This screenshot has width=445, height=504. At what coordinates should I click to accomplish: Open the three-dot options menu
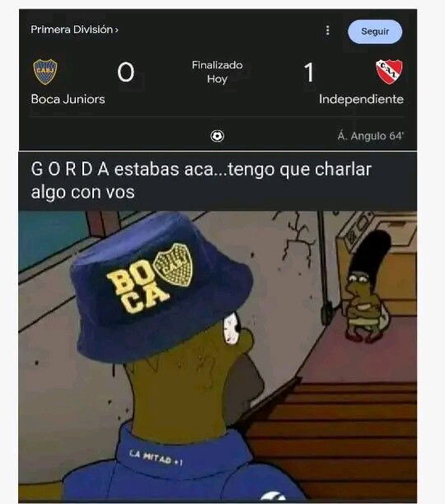[x=327, y=30]
